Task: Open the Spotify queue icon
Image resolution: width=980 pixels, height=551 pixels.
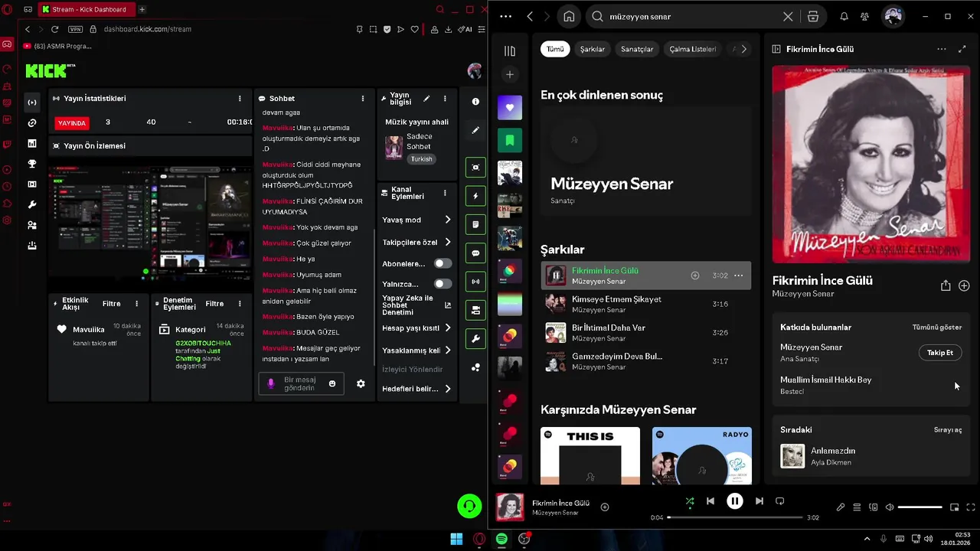Action: [857, 507]
